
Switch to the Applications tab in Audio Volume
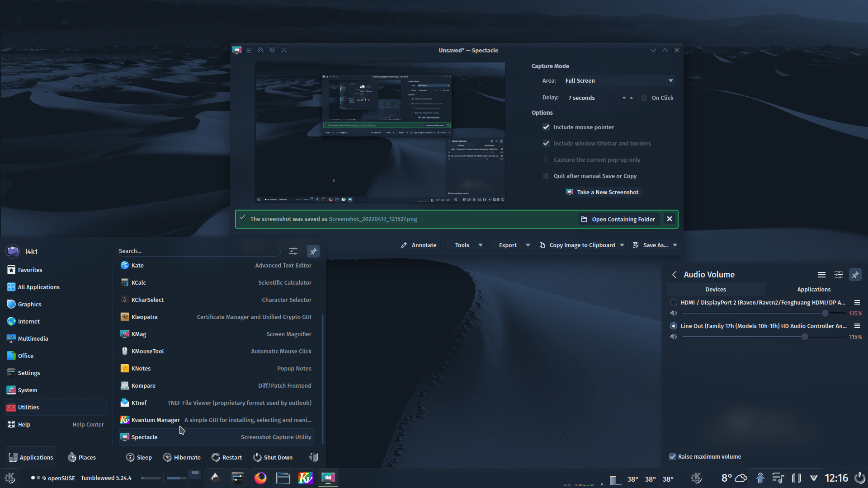point(814,289)
